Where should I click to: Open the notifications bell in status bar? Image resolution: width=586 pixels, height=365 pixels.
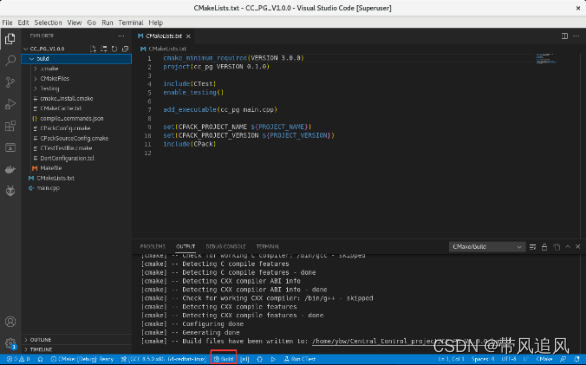point(577,359)
